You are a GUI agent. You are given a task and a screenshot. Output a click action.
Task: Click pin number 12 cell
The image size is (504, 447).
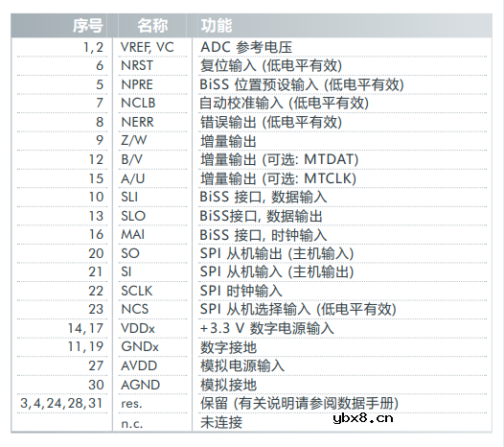[96, 159]
